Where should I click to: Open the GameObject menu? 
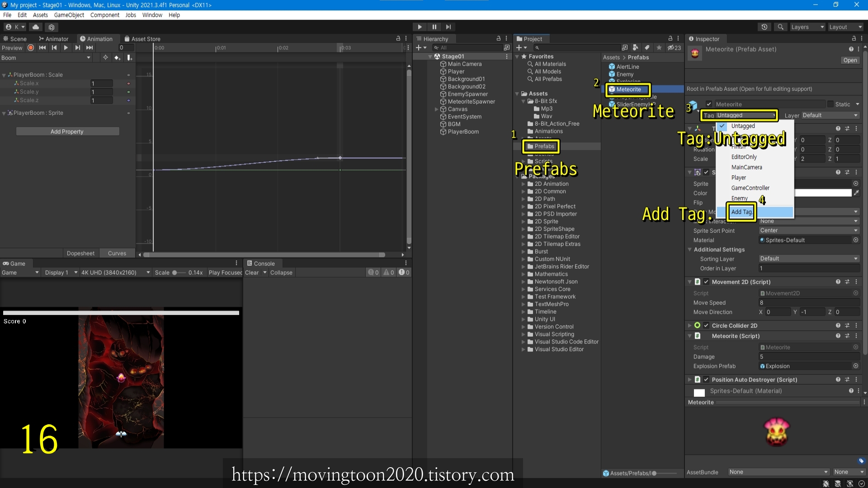69,15
